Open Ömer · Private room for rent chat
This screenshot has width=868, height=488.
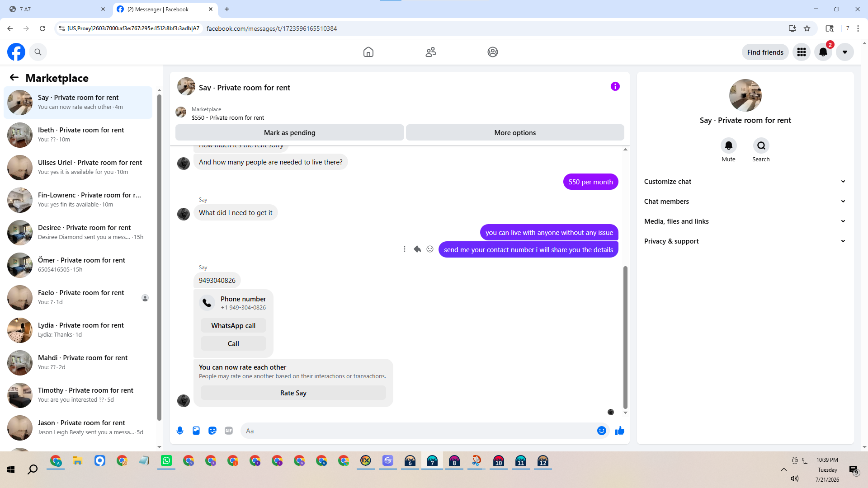[78, 265]
